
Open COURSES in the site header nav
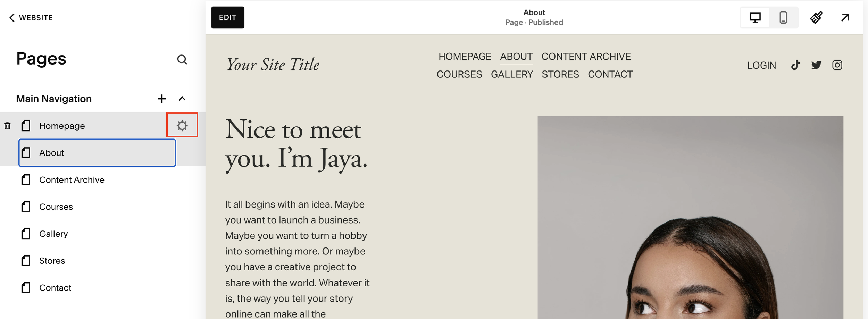(459, 74)
